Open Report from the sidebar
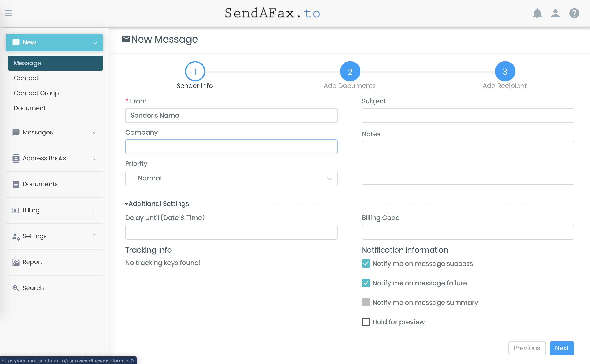Screen dimensions: 590x364 tap(32, 262)
